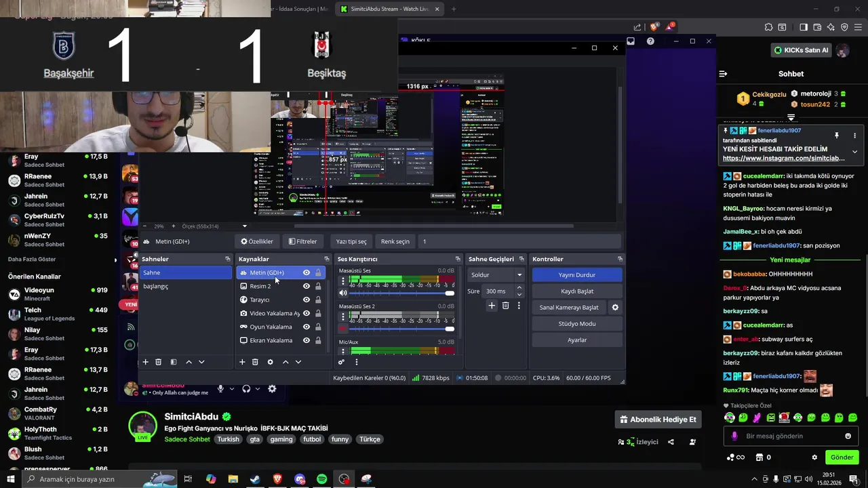Open Spotify from the taskbar
The height and width of the screenshot is (488, 868).
[322, 479]
